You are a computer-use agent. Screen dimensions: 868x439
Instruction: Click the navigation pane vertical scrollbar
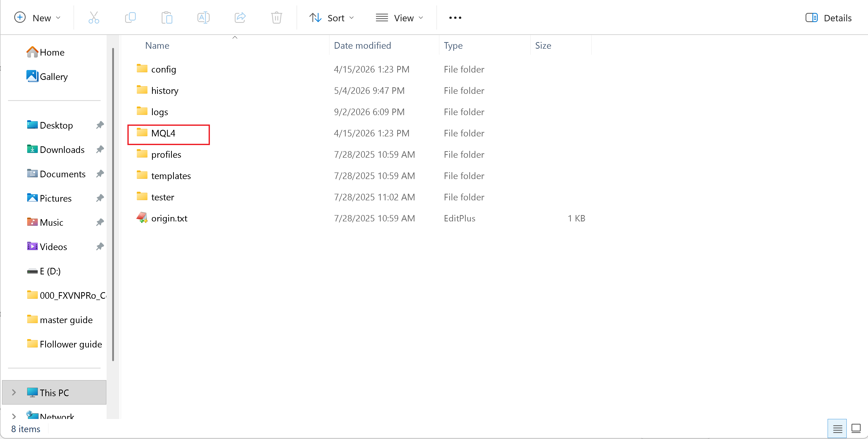coord(113,204)
